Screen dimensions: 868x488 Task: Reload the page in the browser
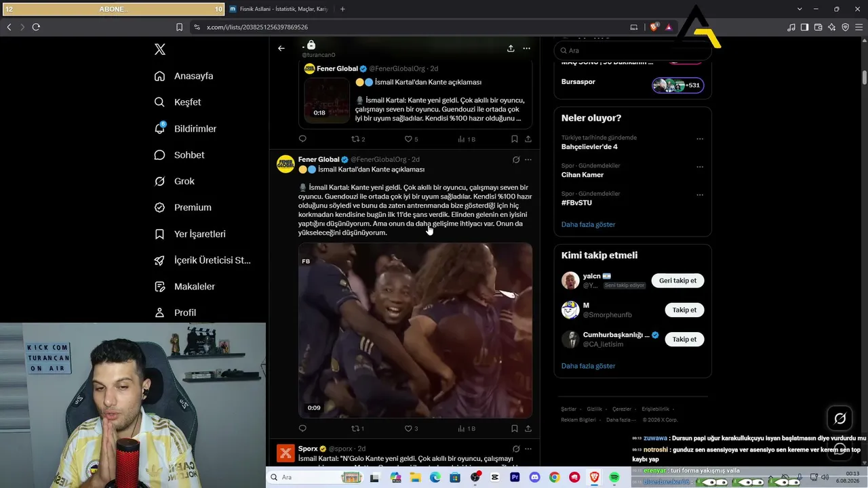pyautogui.click(x=36, y=27)
